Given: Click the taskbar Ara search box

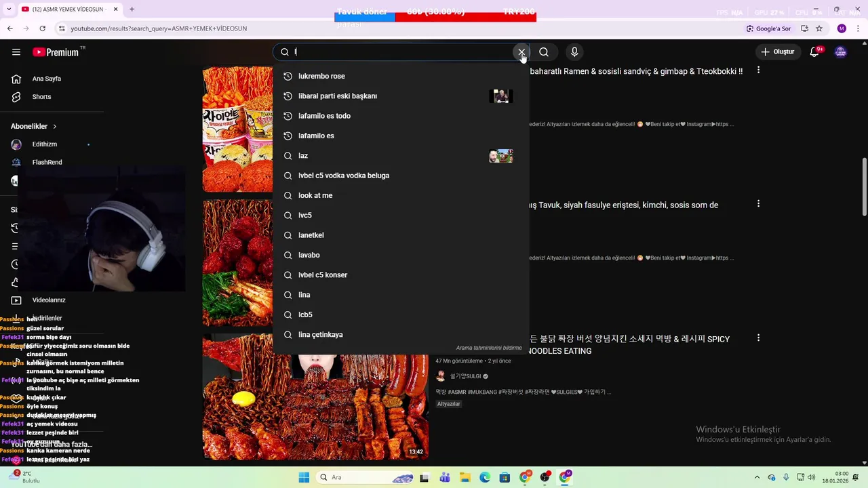Looking at the screenshot, I should [365, 477].
